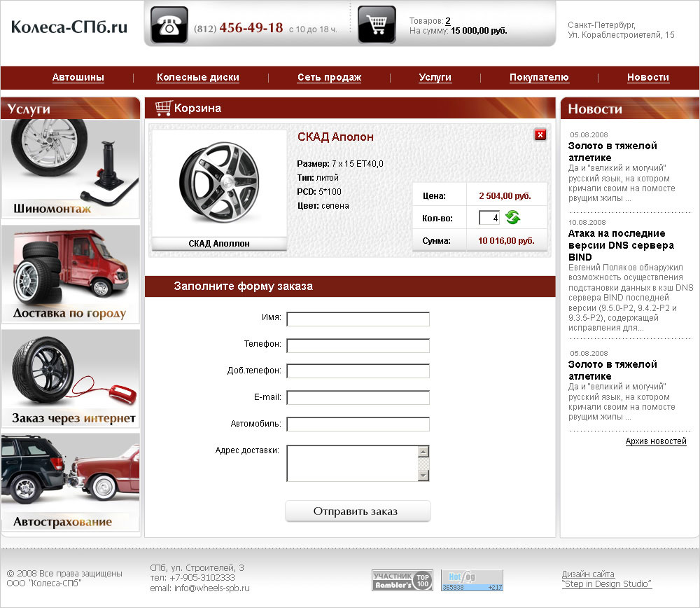Focus the Автомобиль input field
This screenshot has height=608, width=700.
(x=358, y=424)
